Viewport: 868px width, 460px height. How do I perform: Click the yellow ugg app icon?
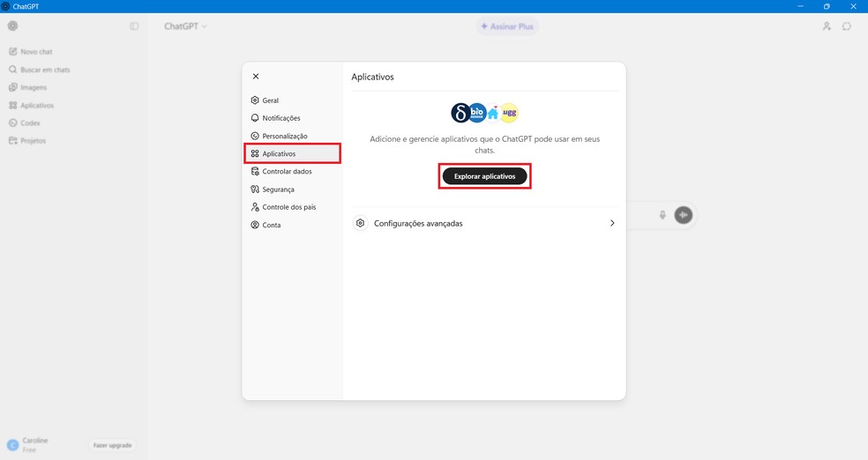click(509, 113)
